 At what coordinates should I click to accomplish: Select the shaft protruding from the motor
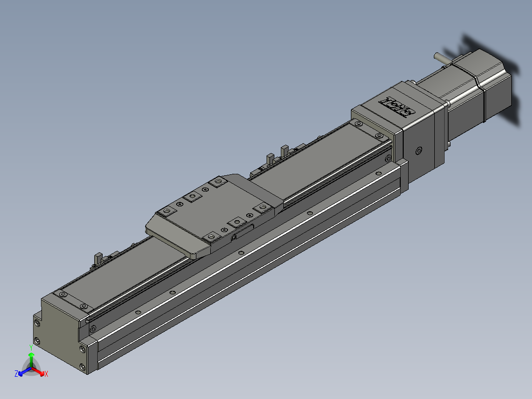coord(443,58)
